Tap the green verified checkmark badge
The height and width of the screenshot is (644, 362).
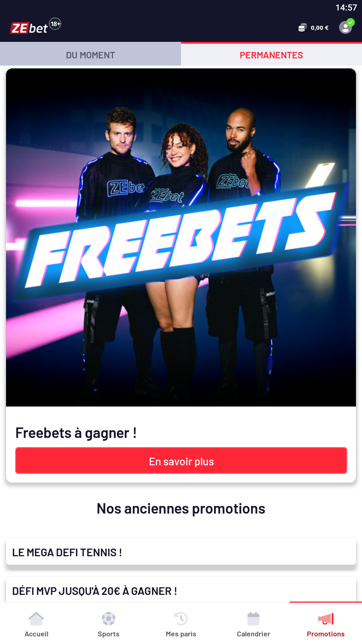tap(351, 22)
